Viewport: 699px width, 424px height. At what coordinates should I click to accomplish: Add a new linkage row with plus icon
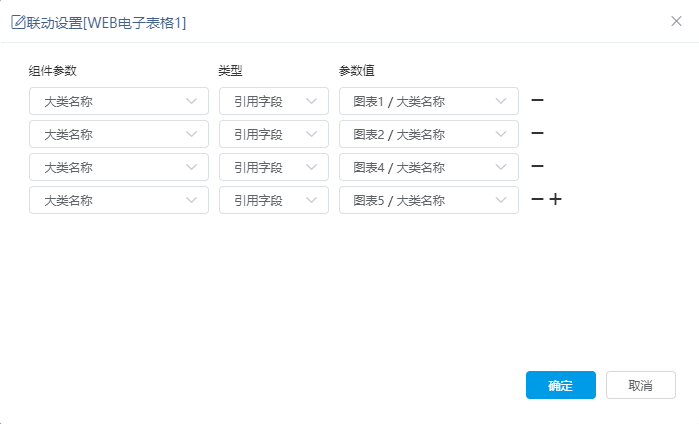point(555,199)
